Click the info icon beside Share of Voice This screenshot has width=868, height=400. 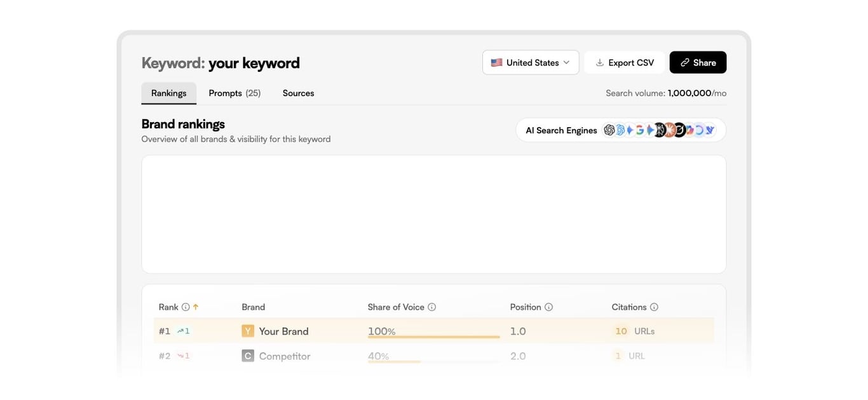pyautogui.click(x=432, y=307)
